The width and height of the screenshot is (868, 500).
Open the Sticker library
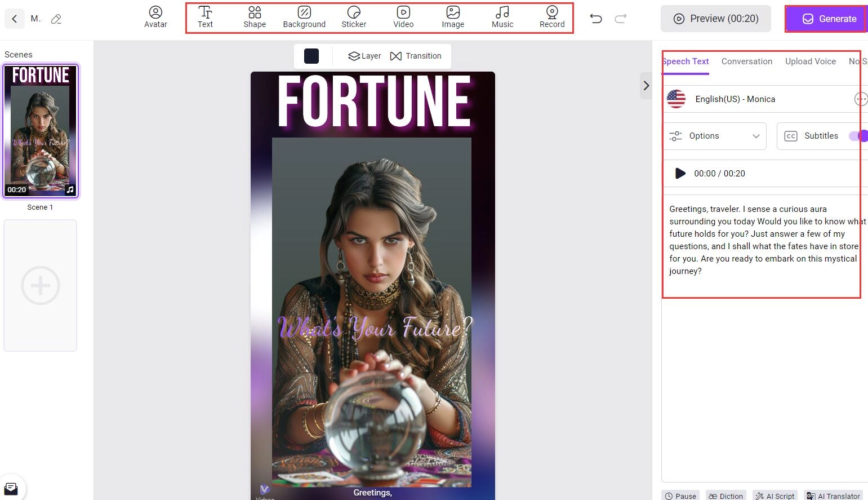pyautogui.click(x=354, y=17)
